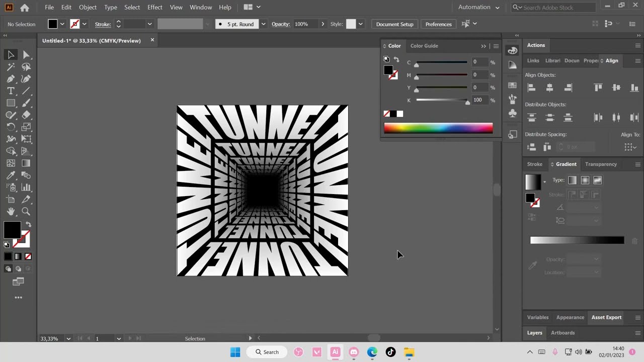
Task: Open Microsoft Edge from the taskbar
Action: click(372, 352)
